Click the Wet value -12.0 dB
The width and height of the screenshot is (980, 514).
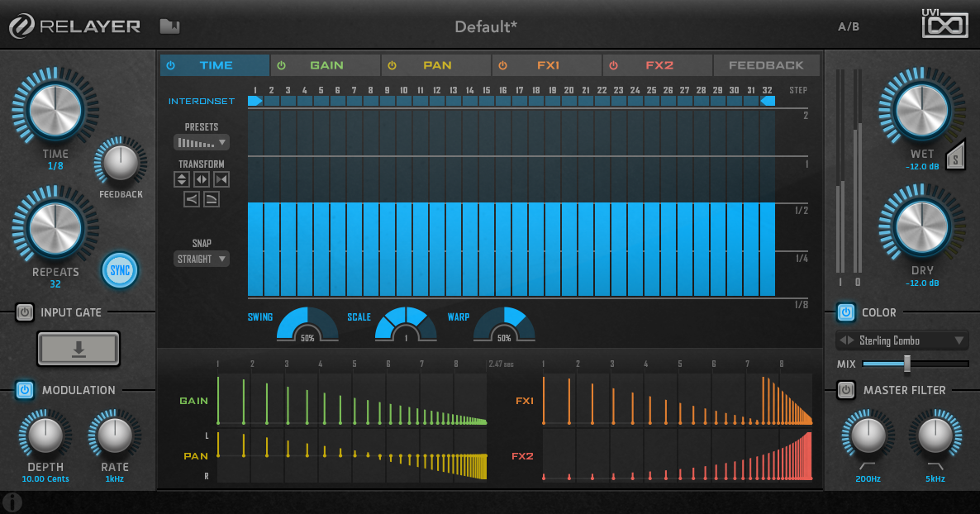922,166
